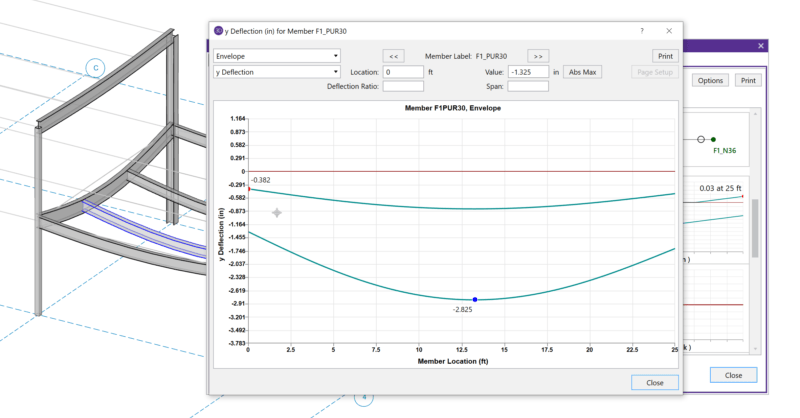The image size is (800, 418).
Task: Close the y Deflection dialog with Close button
Action: [654, 382]
